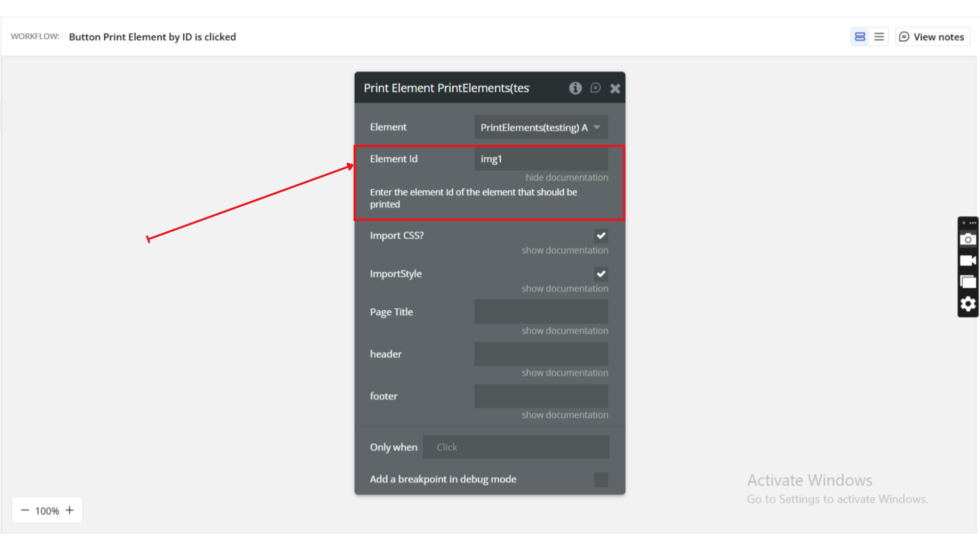This screenshot has height=551, width=980.
Task: Click the View notes button
Action: (932, 37)
